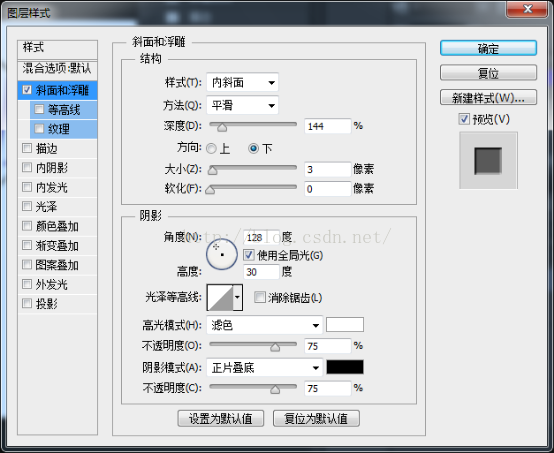Viewport: 554px width, 453px height.
Task: Click the angle dial circle
Action: click(222, 254)
